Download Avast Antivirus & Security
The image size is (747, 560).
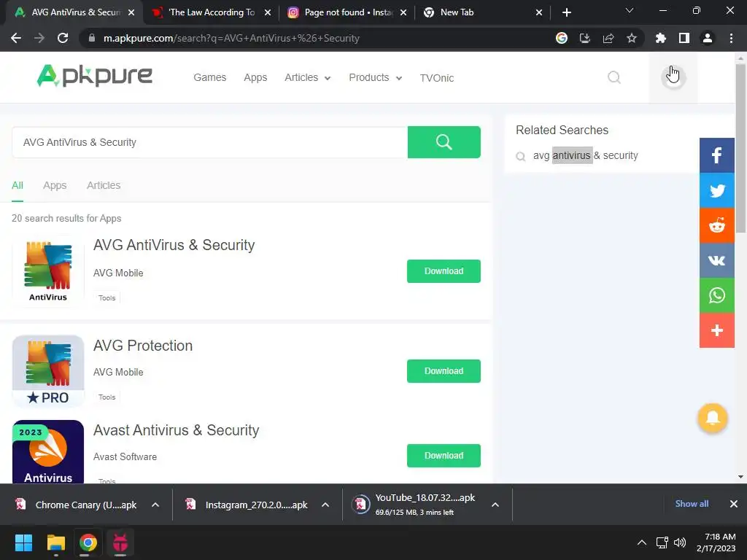[444, 456]
